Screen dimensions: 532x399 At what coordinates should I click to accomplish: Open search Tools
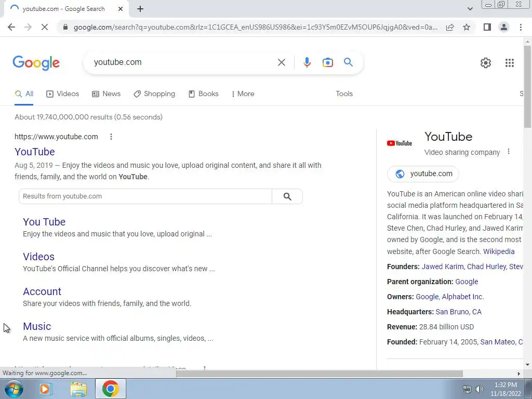344,94
